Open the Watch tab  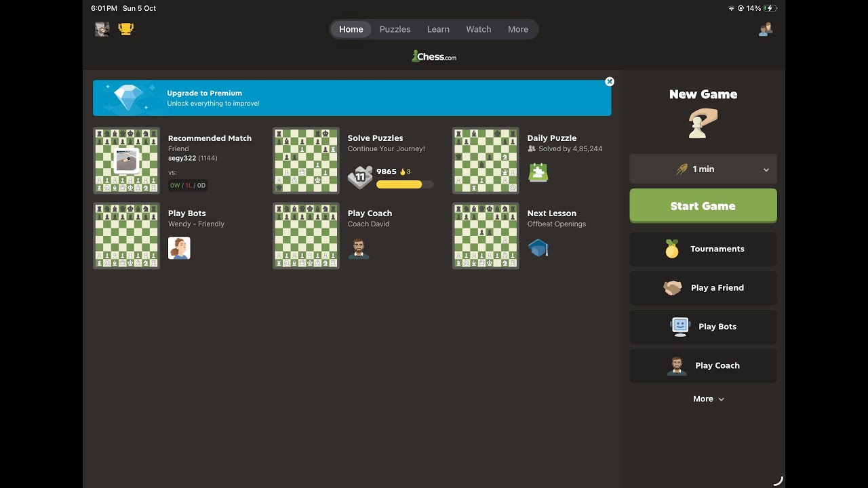pos(479,29)
